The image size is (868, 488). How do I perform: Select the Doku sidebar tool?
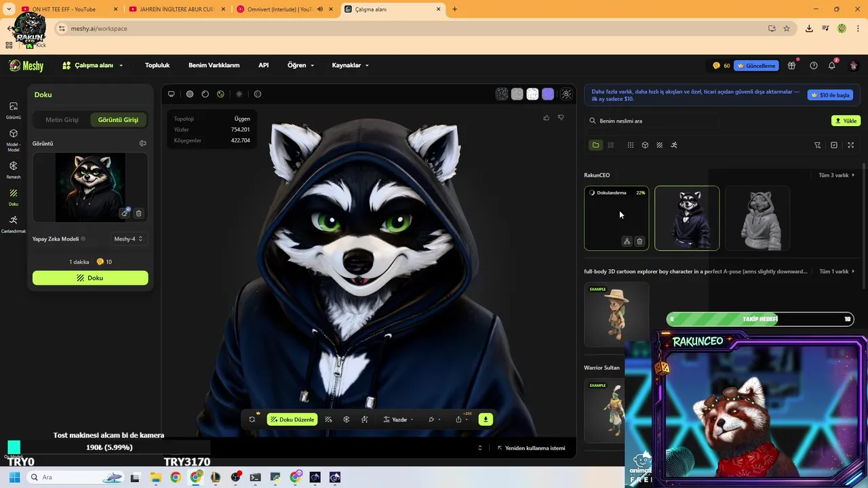pos(13,197)
